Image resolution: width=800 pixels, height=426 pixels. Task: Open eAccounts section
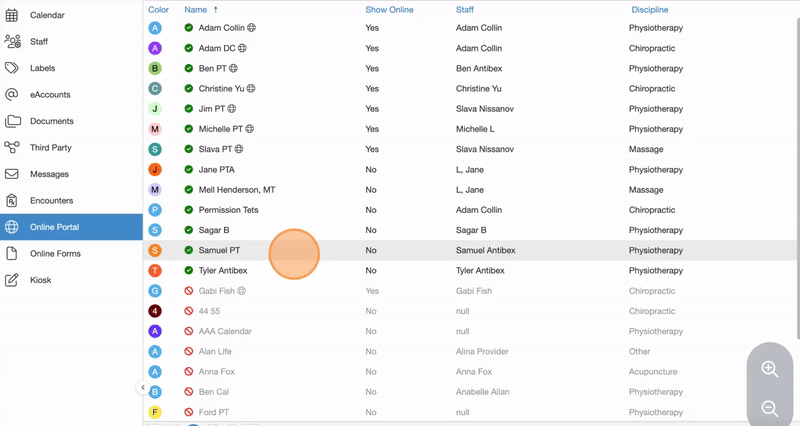point(50,95)
